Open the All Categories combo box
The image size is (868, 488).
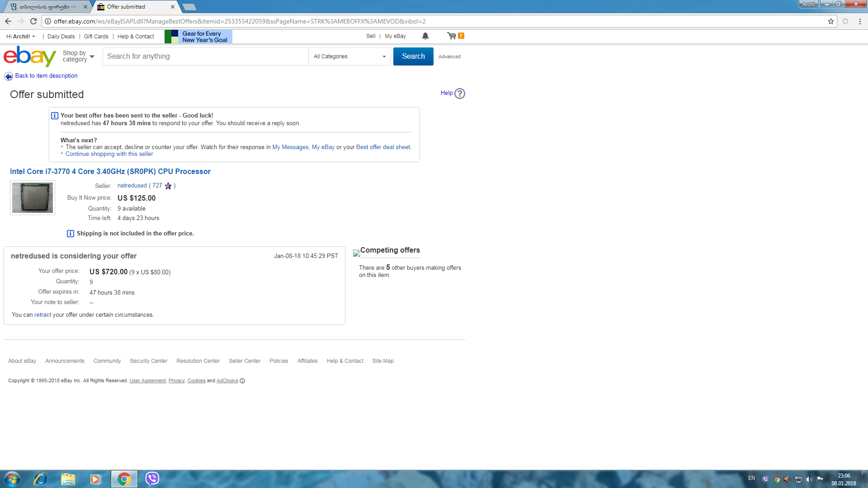pyautogui.click(x=349, y=56)
